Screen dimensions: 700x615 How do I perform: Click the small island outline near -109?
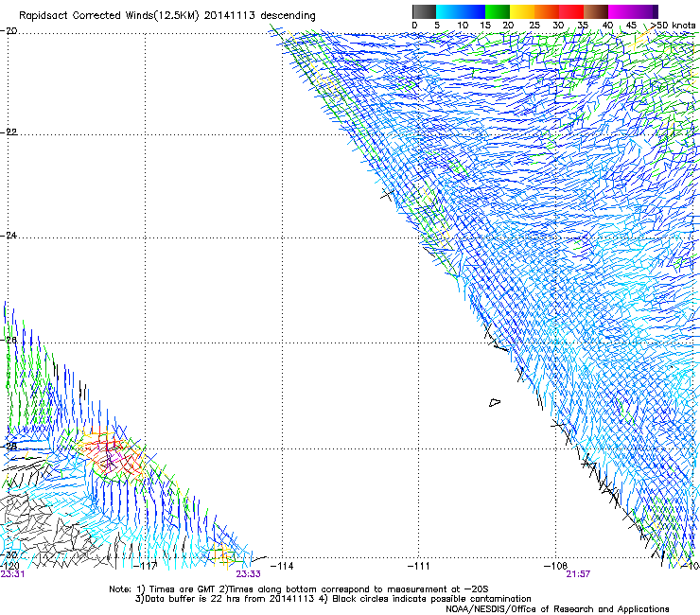point(495,402)
